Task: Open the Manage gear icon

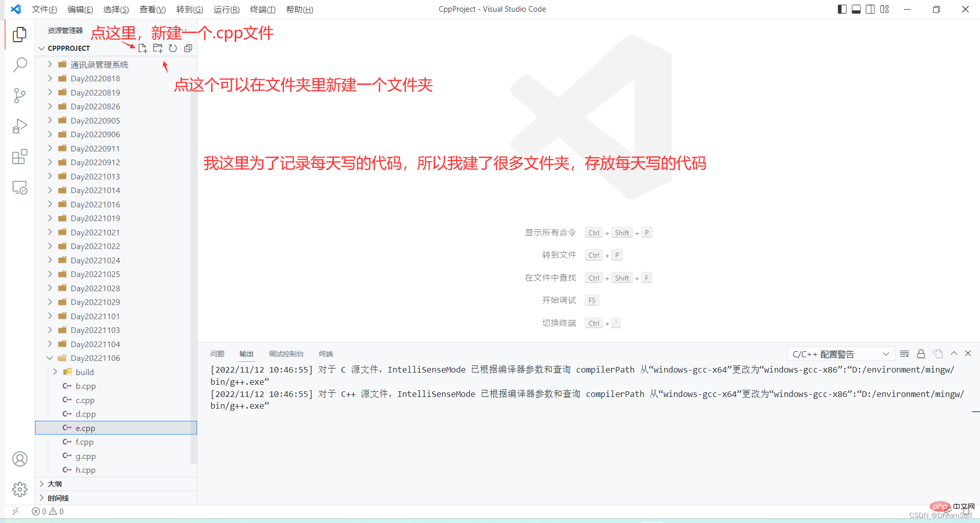Action: coord(19,489)
